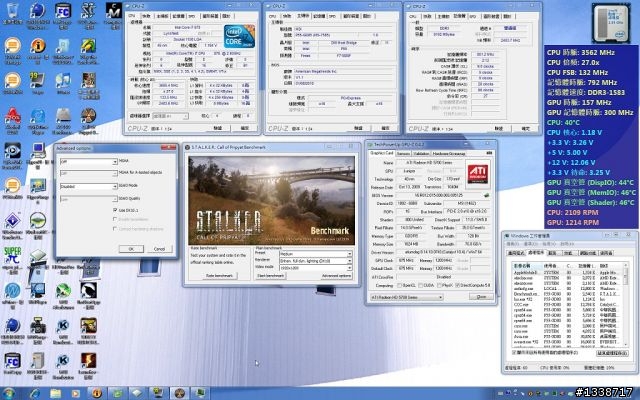640x400 pixels.
Task: Click the Intel Core badge in CPU-Z
Action: (239, 36)
